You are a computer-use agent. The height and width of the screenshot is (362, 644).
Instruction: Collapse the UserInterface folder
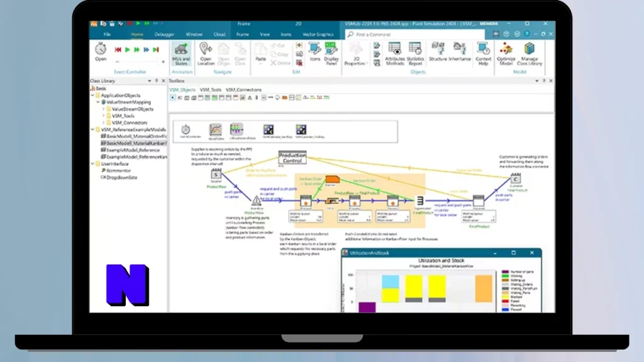coord(93,164)
